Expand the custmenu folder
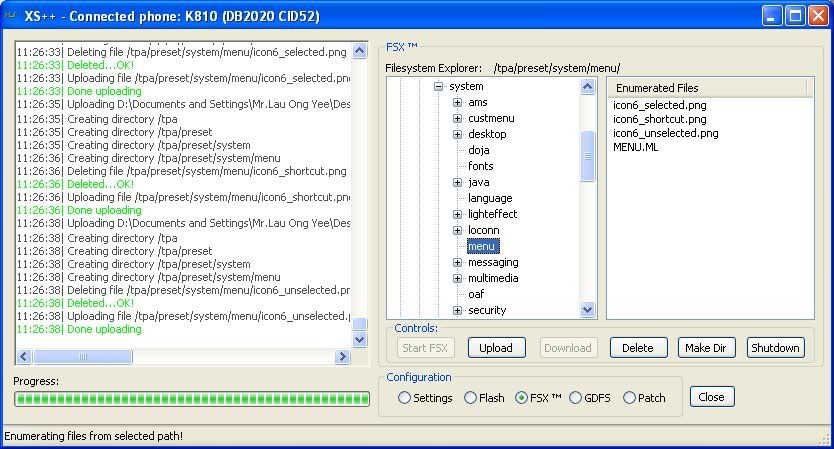This screenshot has width=834, height=449. pyautogui.click(x=457, y=119)
